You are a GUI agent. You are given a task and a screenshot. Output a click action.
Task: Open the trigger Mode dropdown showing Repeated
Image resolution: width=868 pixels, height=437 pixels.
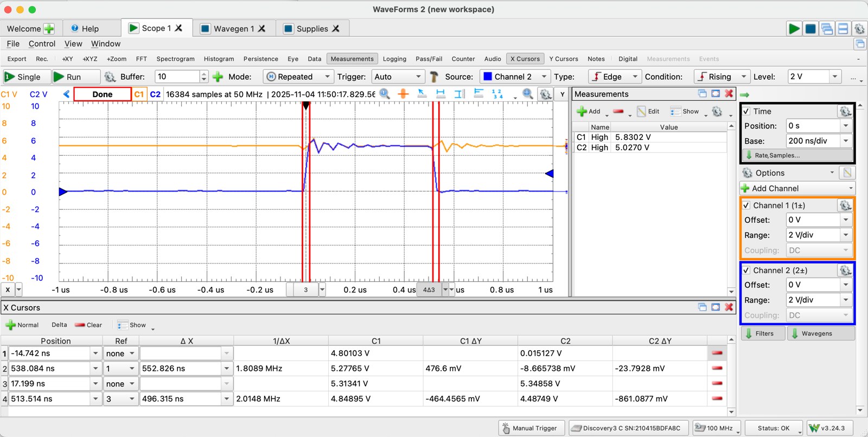(298, 77)
